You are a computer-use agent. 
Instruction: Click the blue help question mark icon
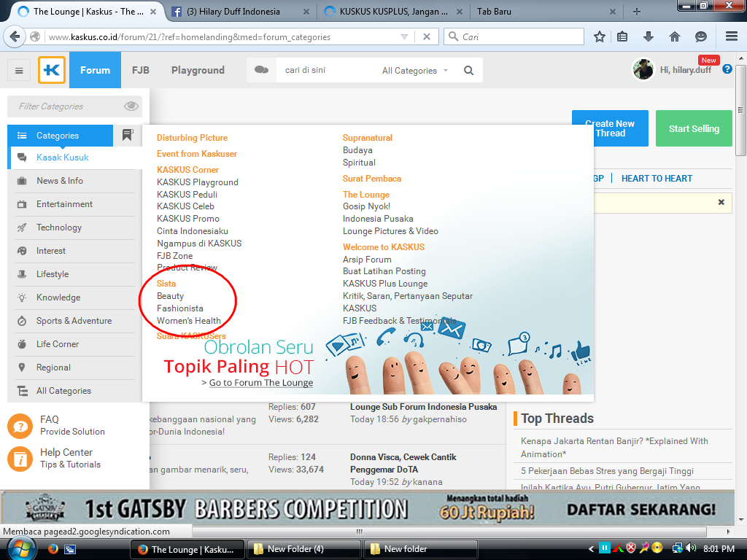pos(727,69)
